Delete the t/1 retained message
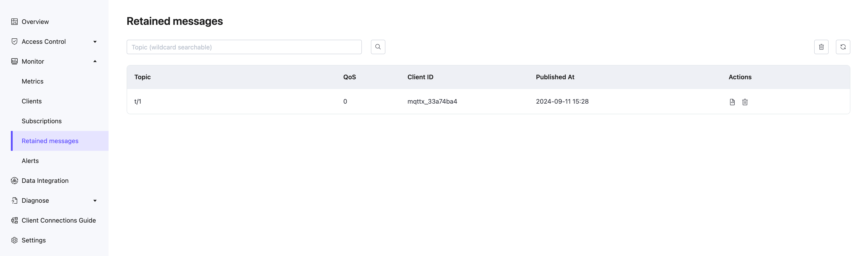 click(745, 102)
